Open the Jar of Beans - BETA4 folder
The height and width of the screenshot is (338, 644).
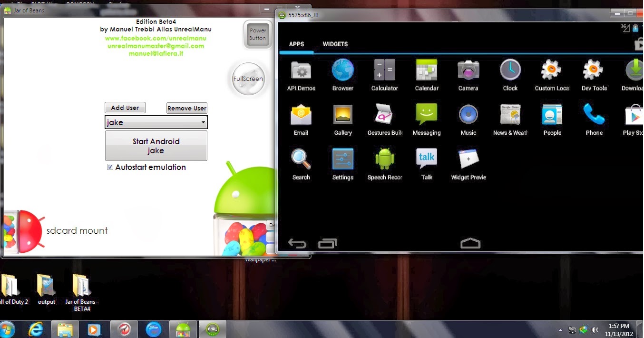pos(82,293)
